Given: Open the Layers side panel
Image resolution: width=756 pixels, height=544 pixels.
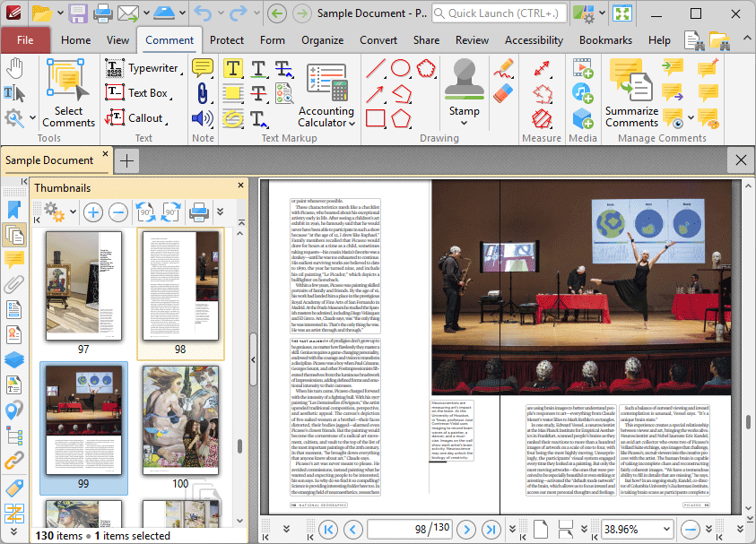Looking at the screenshot, I should click(x=13, y=360).
